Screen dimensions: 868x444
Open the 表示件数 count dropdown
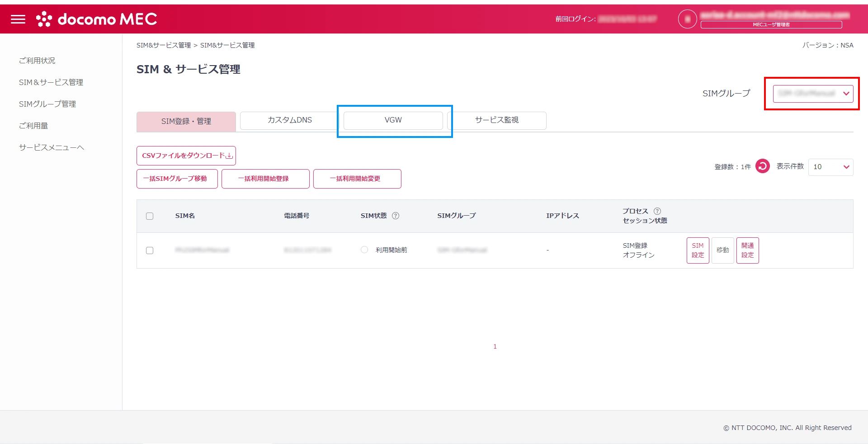830,167
